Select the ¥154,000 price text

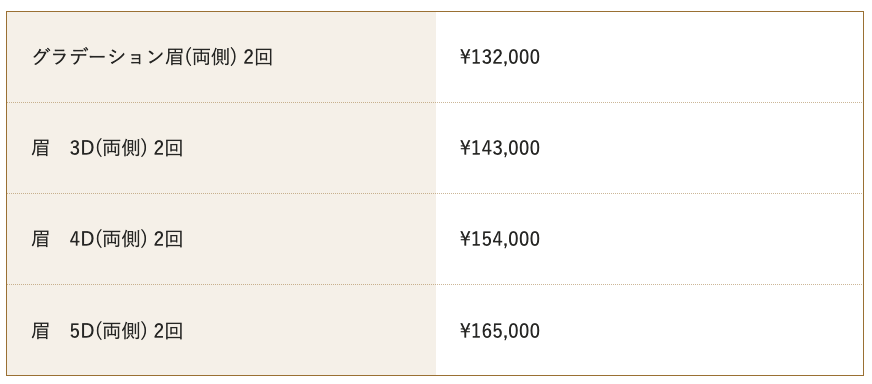tap(500, 239)
